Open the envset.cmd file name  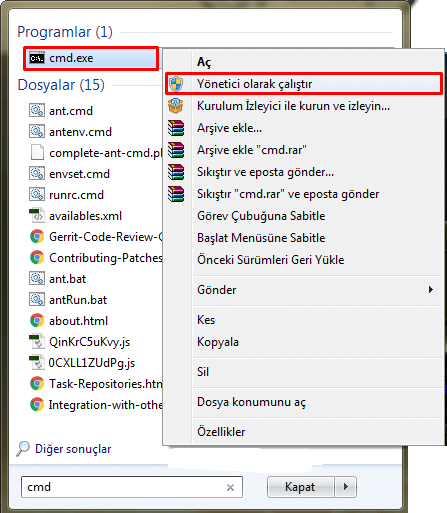79,174
